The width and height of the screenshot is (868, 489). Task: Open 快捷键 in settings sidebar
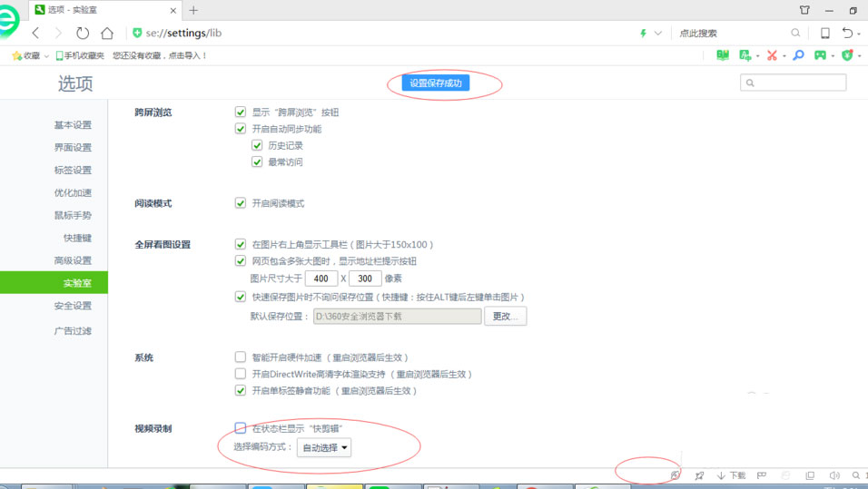pyautogui.click(x=77, y=238)
